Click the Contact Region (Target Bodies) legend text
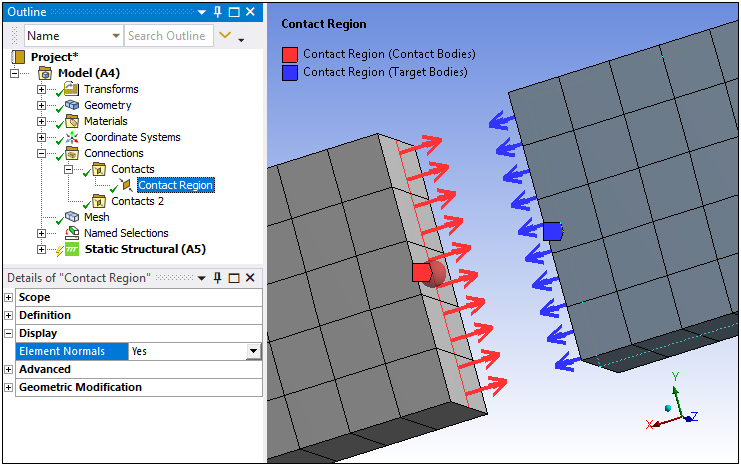Image resolution: width=741 pixels, height=466 pixels. [385, 72]
